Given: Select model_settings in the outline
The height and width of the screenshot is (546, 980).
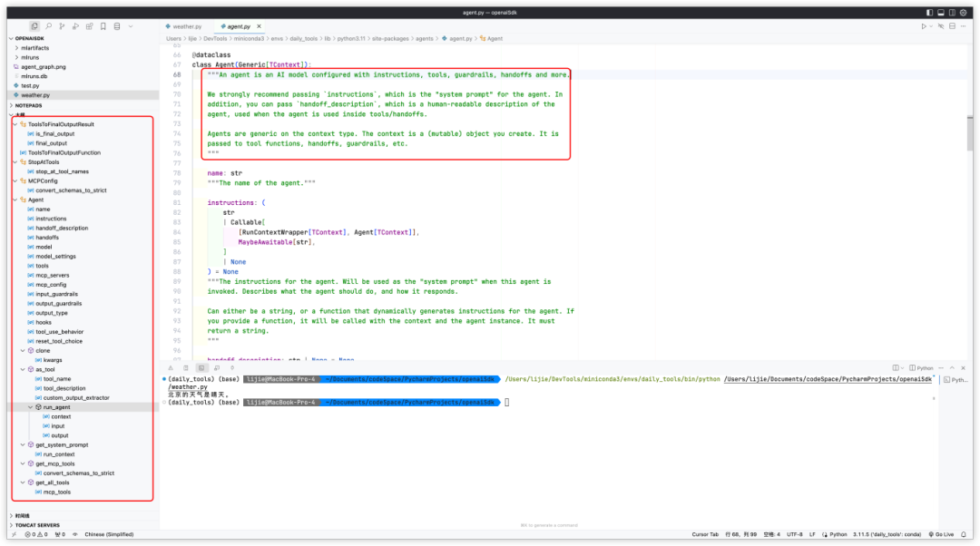Looking at the screenshot, I should [x=55, y=256].
